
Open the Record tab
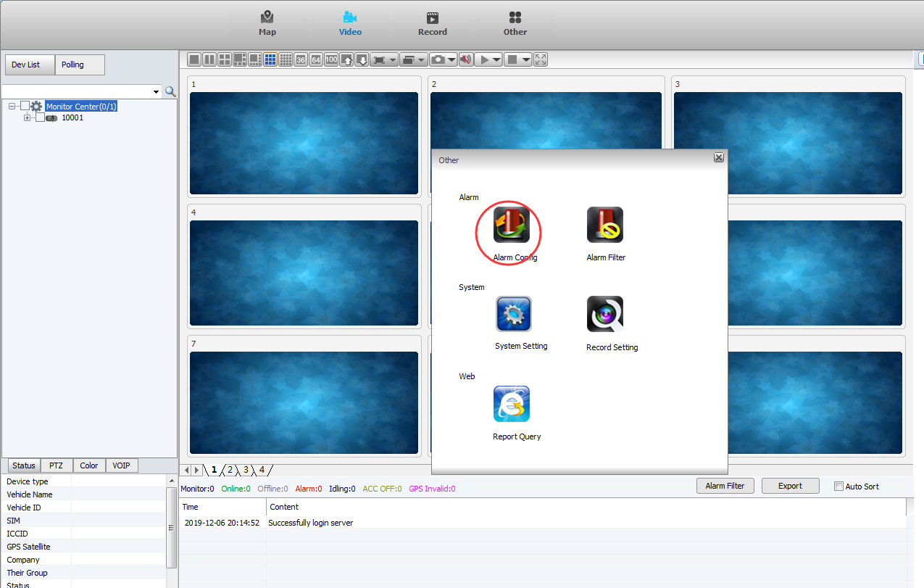point(433,23)
